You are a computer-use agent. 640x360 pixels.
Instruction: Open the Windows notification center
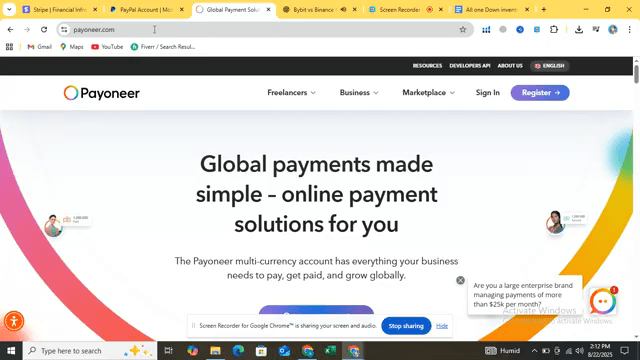coord(624,351)
